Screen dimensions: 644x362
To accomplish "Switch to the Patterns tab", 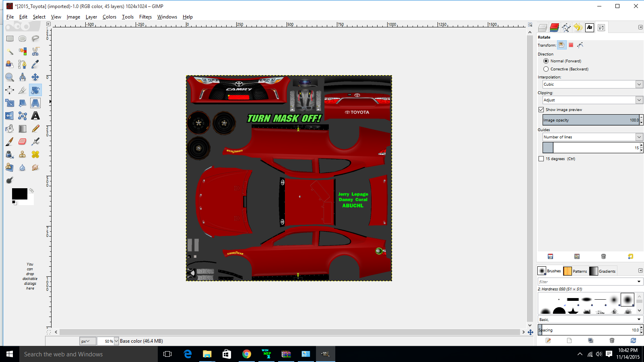I will (575, 271).
